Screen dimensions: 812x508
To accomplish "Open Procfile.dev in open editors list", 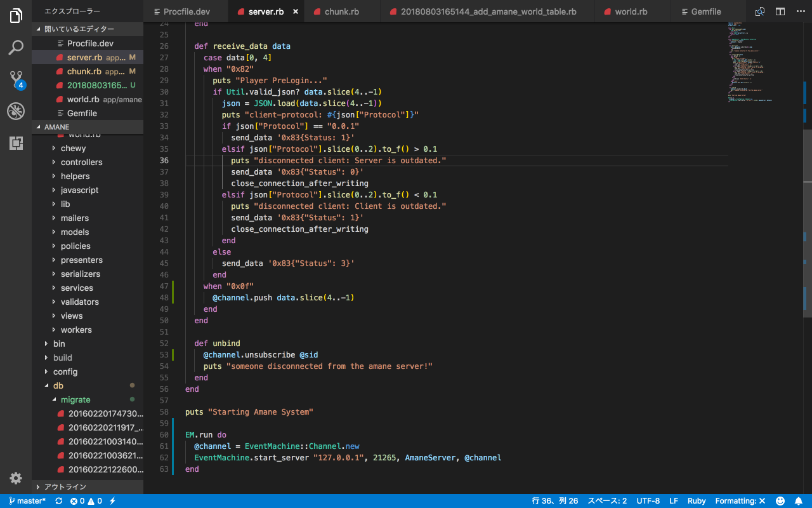I will (90, 43).
